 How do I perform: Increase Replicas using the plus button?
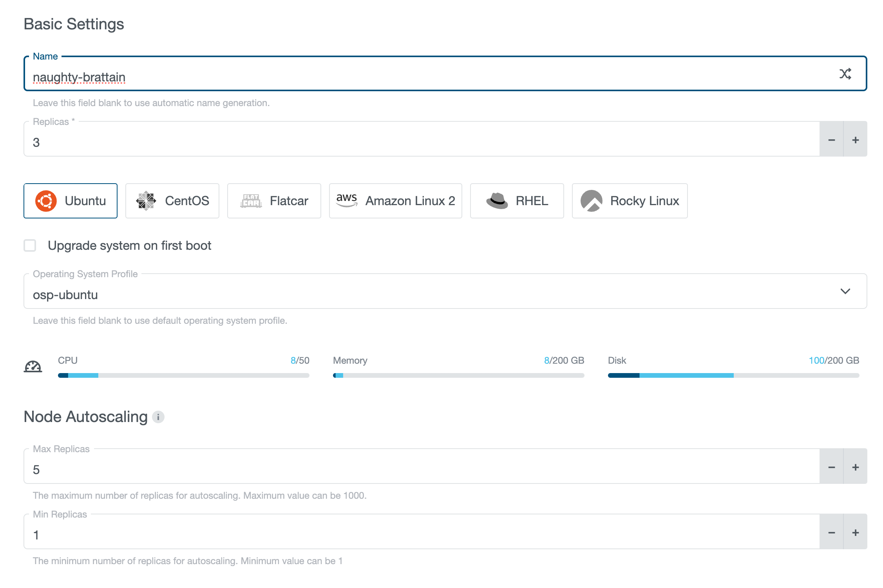pos(855,139)
